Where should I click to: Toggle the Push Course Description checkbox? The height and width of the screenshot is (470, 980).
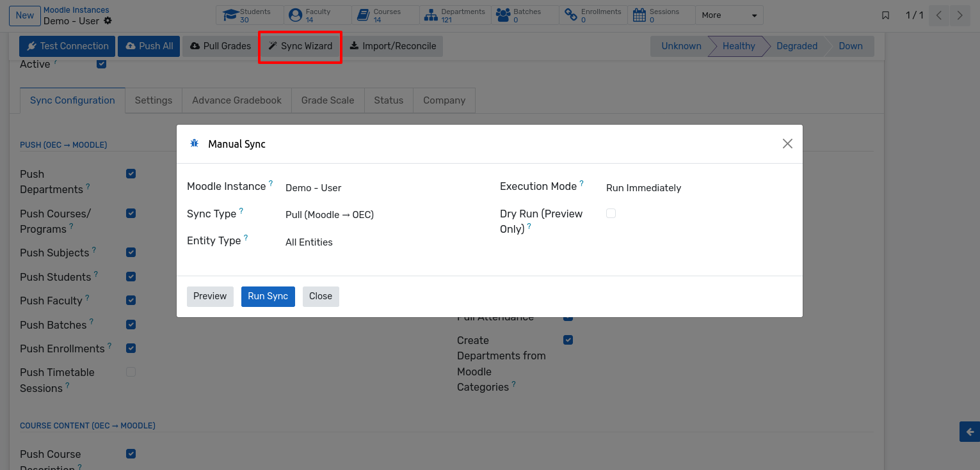(131, 454)
